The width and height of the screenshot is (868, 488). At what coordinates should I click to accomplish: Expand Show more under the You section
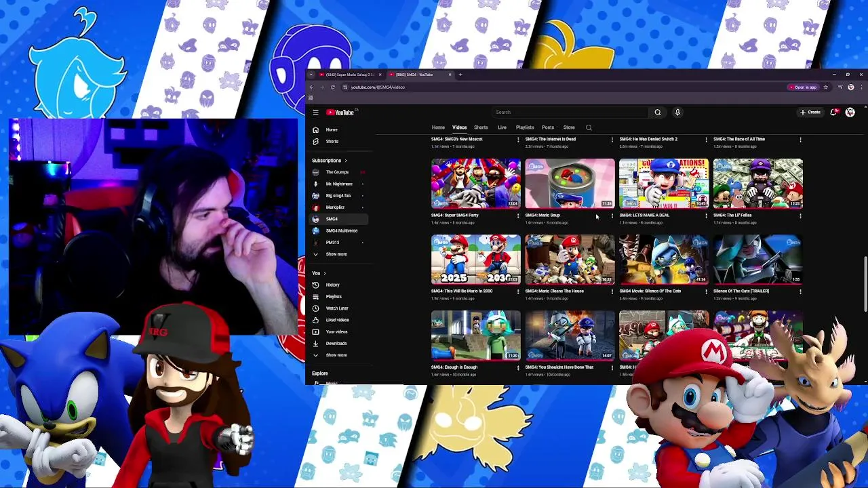tap(338, 355)
